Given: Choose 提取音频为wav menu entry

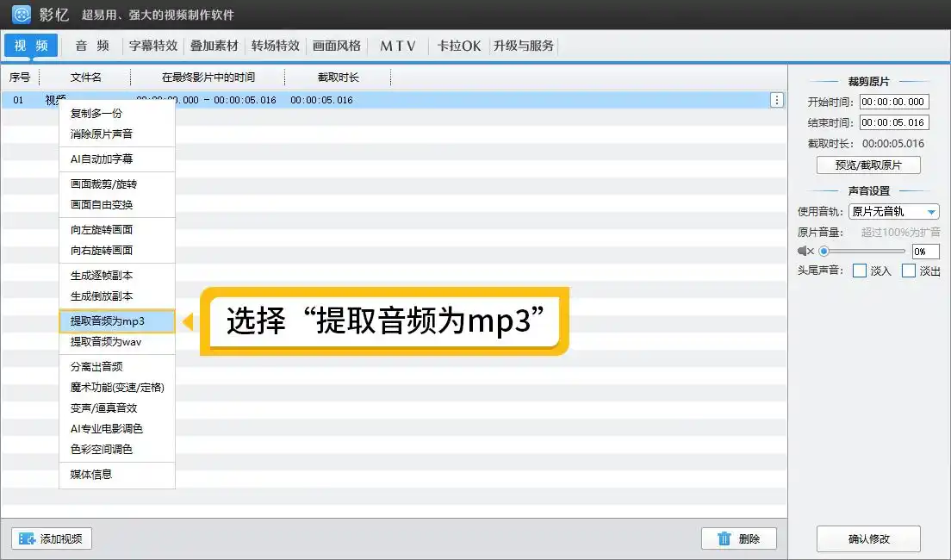Looking at the screenshot, I should click(x=117, y=341).
